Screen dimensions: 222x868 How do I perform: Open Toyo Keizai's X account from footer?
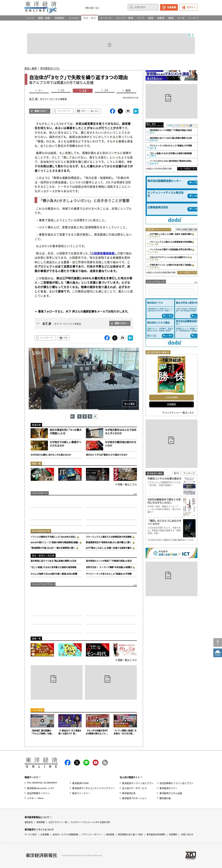pos(77,762)
